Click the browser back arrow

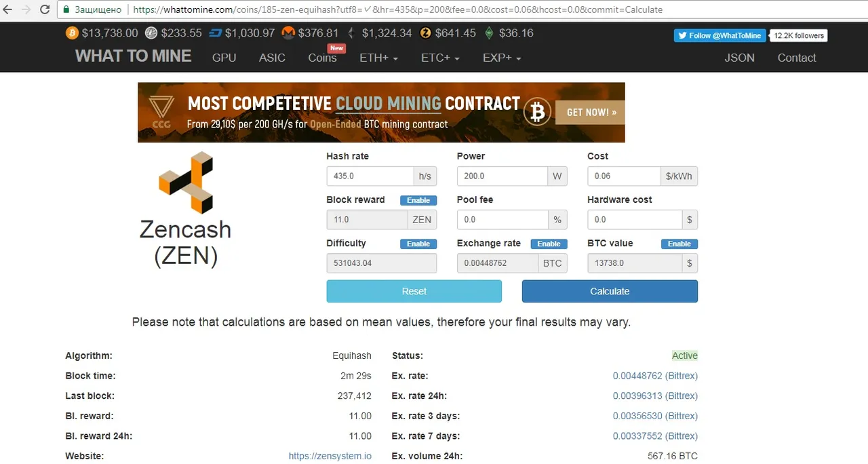(8, 10)
